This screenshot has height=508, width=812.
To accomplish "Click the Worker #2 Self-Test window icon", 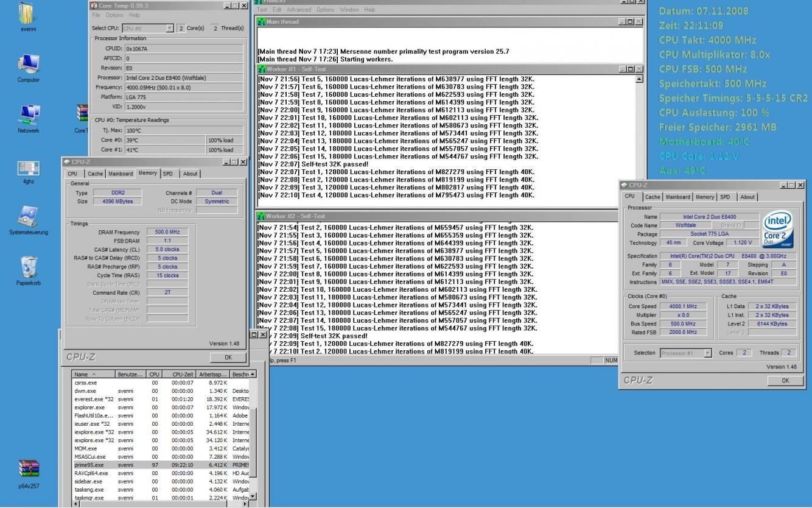I will (261, 216).
